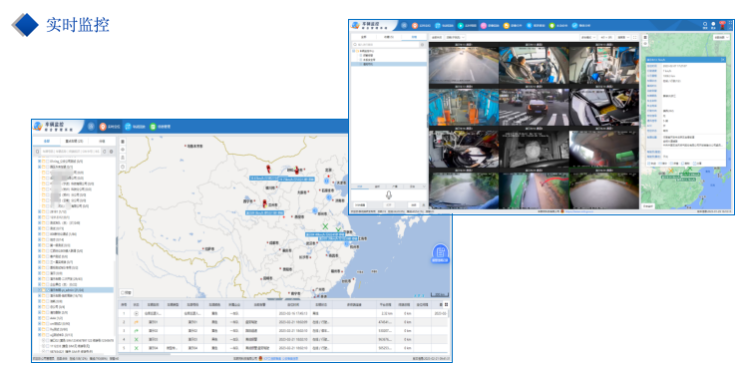Toggle the checkbox at the large map's bottom-left corner

122,292
